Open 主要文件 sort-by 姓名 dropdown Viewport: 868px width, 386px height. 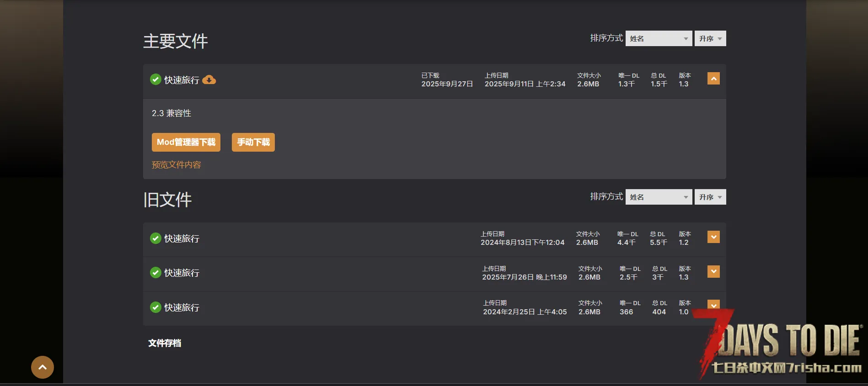659,38
